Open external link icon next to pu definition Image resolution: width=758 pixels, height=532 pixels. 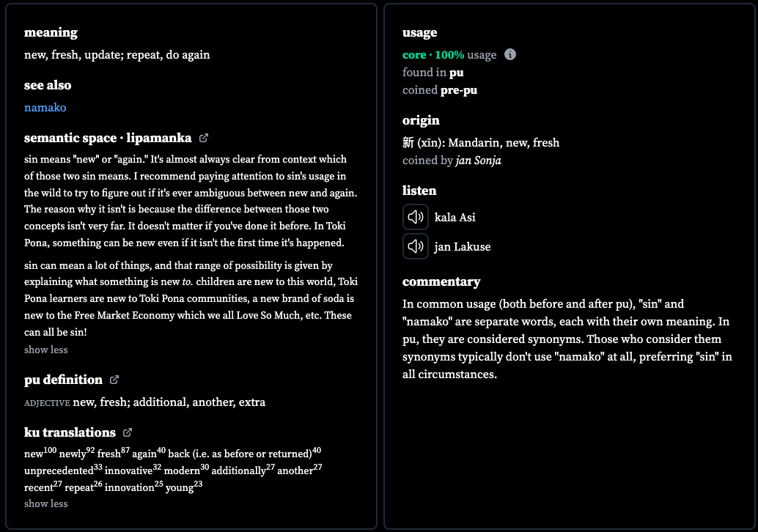(x=114, y=380)
